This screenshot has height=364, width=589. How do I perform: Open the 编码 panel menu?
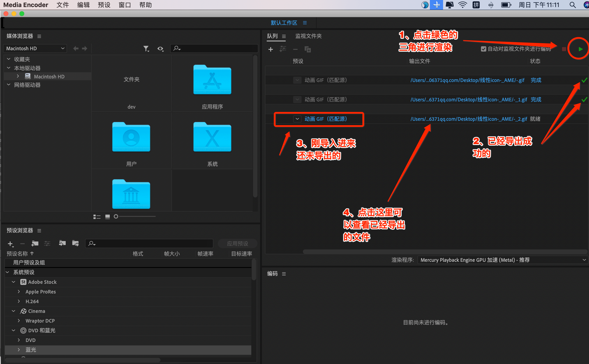point(284,274)
